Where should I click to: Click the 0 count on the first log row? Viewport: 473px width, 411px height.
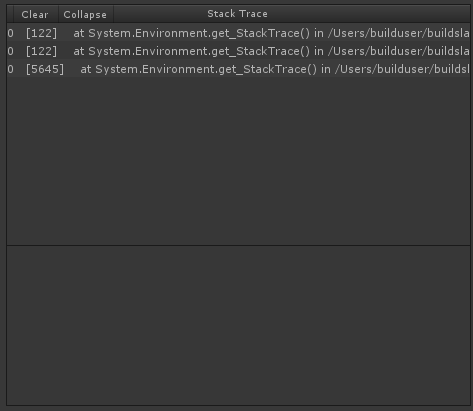coord(11,33)
